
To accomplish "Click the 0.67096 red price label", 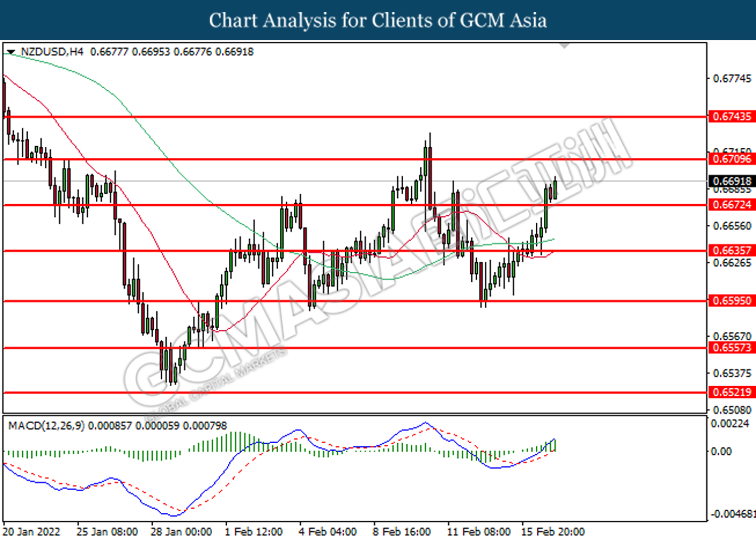I will [732, 159].
